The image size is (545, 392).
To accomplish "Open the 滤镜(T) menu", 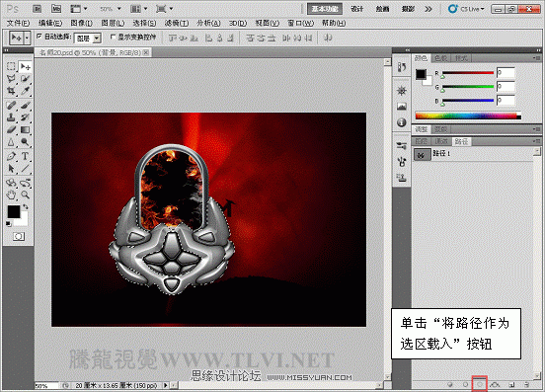I will pyautogui.click(x=177, y=23).
